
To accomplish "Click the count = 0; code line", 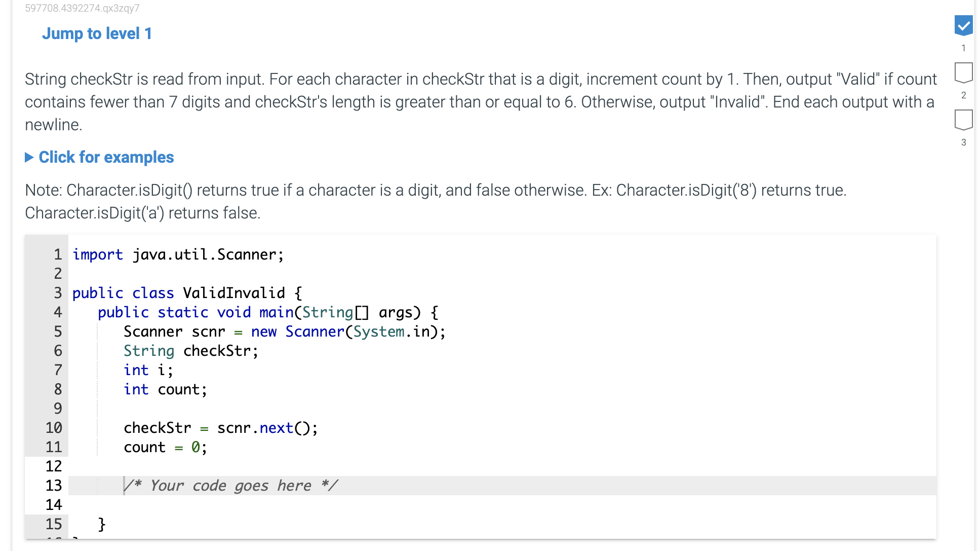I will tap(165, 447).
